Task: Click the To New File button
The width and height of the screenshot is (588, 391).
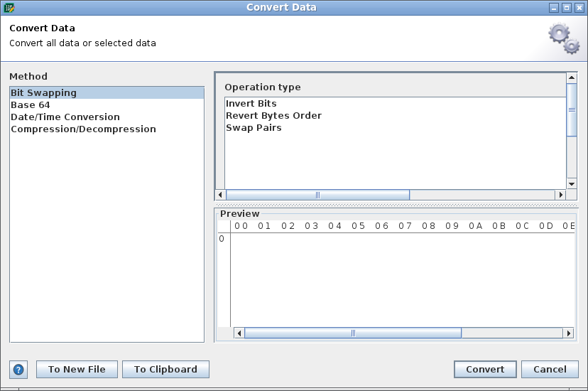Action: pos(77,369)
